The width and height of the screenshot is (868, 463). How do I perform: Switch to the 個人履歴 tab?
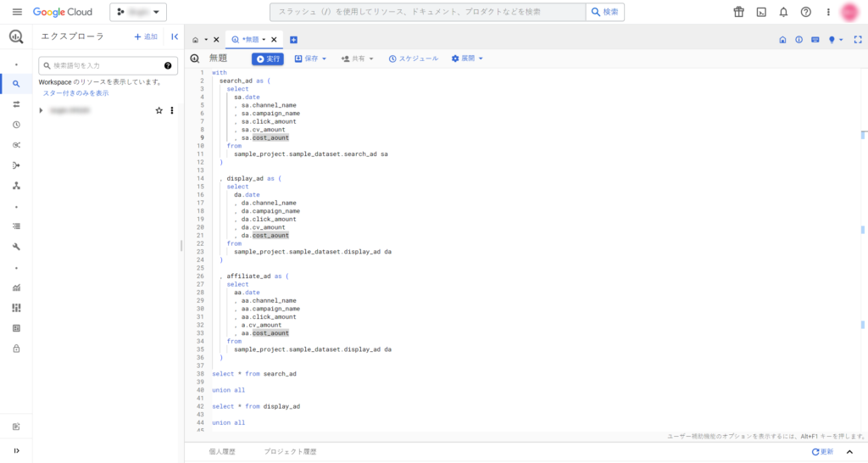222,452
